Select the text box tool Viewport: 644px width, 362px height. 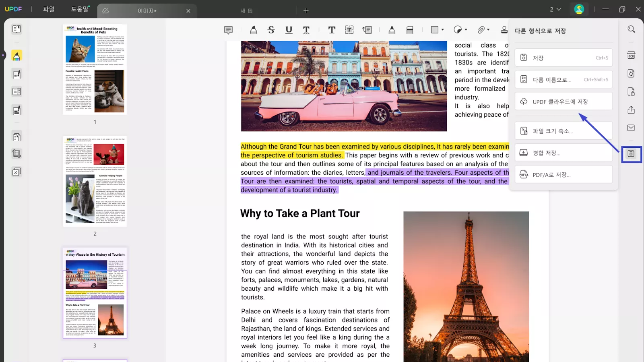tap(349, 30)
